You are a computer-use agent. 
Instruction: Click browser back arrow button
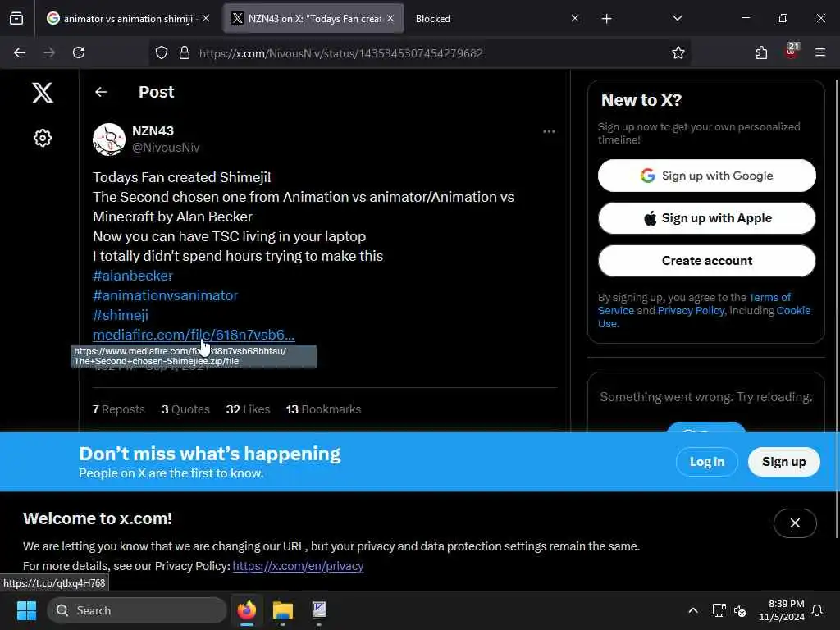pyautogui.click(x=20, y=52)
